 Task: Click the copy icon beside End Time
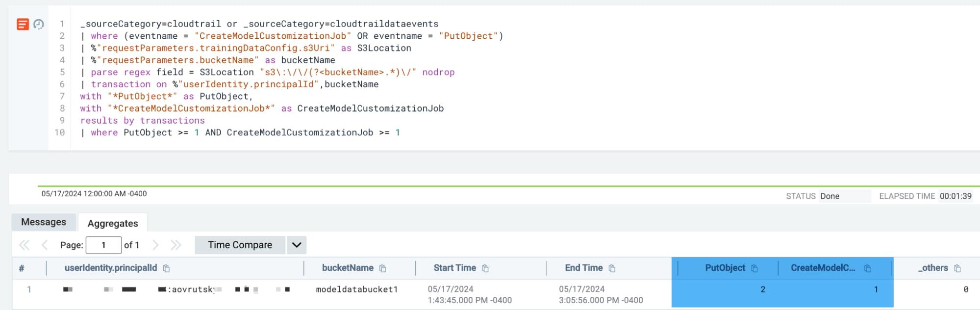(x=612, y=268)
